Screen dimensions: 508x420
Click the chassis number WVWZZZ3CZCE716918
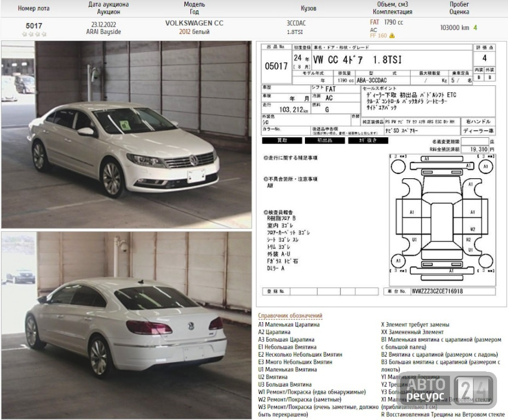437,291
